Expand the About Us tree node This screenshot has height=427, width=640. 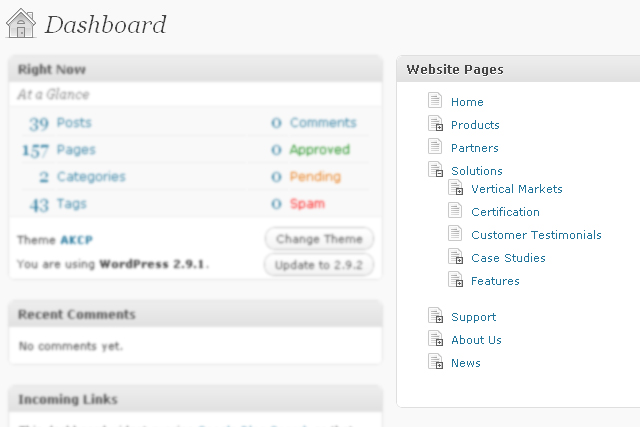point(439,342)
